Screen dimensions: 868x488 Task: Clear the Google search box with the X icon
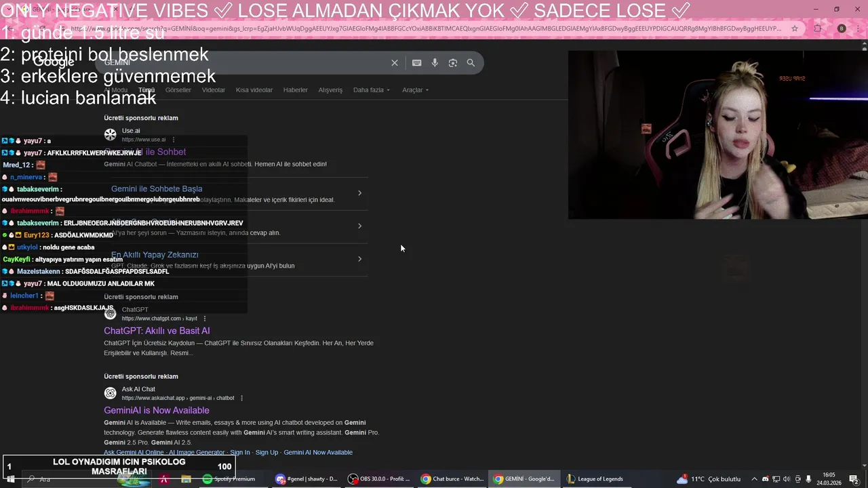[394, 63]
